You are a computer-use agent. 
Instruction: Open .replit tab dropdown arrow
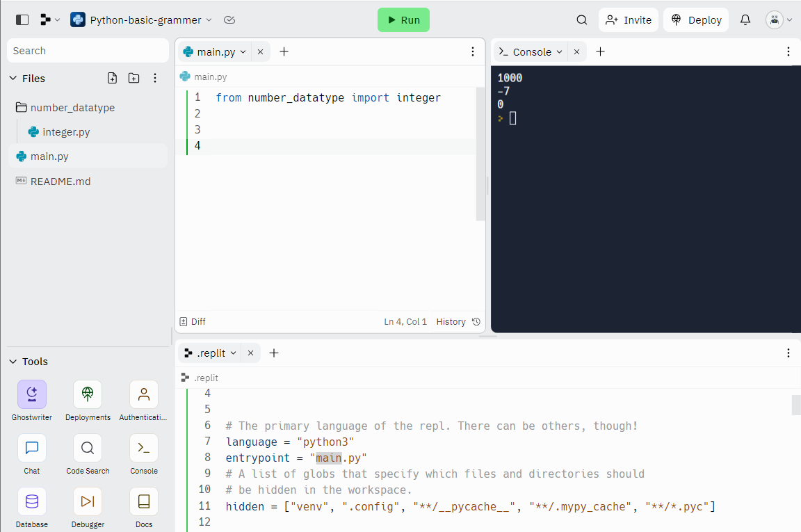[x=234, y=353]
